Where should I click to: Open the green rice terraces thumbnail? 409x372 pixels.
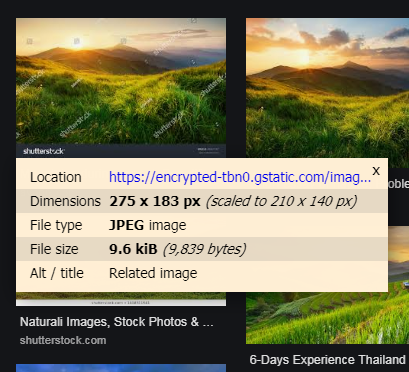click(327, 318)
